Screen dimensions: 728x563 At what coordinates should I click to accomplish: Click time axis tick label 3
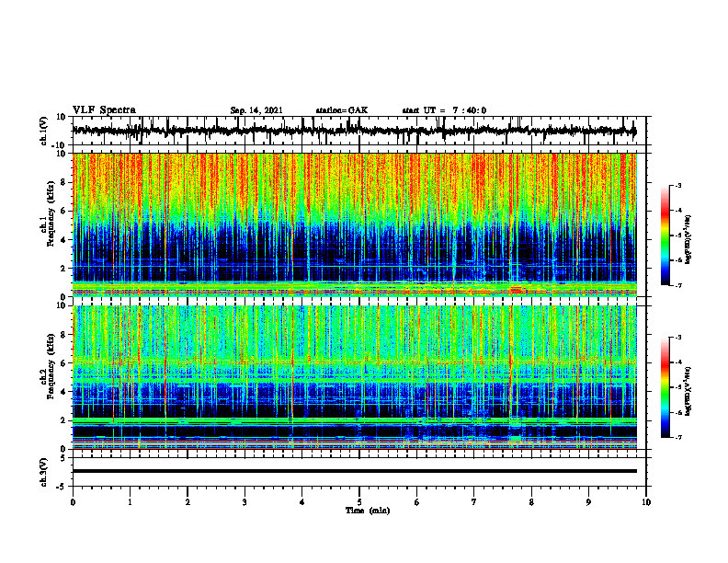point(245,502)
